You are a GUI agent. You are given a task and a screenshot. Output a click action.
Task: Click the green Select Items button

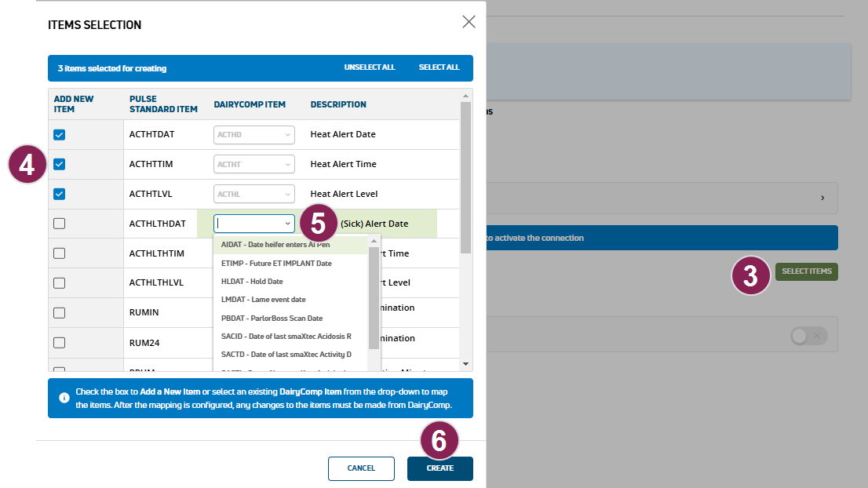tap(806, 271)
